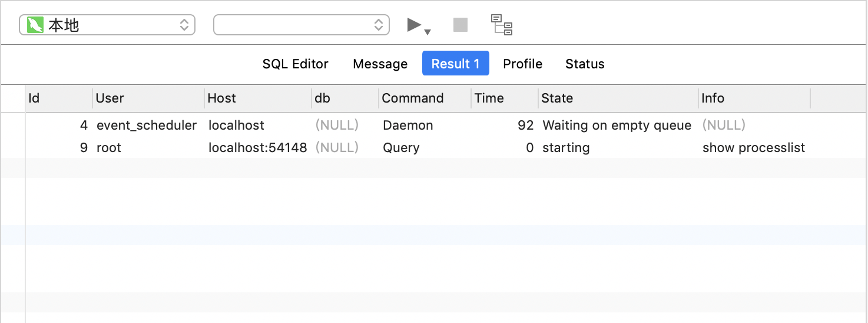Viewport: 868px width, 323px height.
Task: Switch to the SQL Editor tab
Action: pyautogui.click(x=296, y=64)
